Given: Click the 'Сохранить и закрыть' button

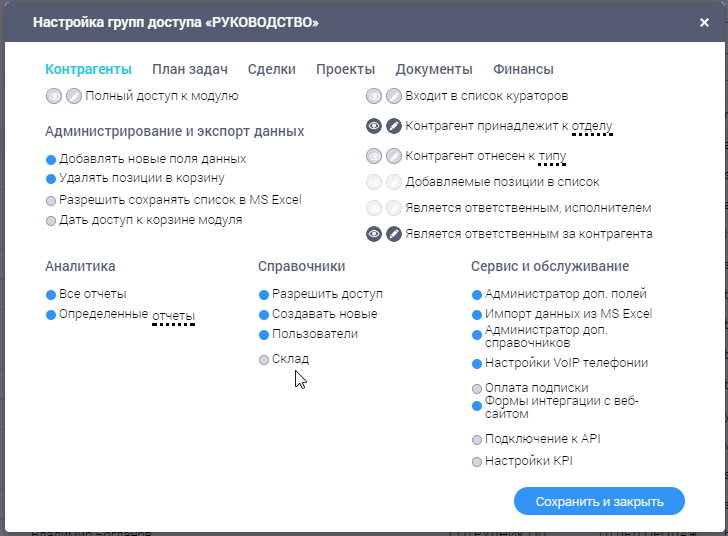Looking at the screenshot, I should [599, 501].
